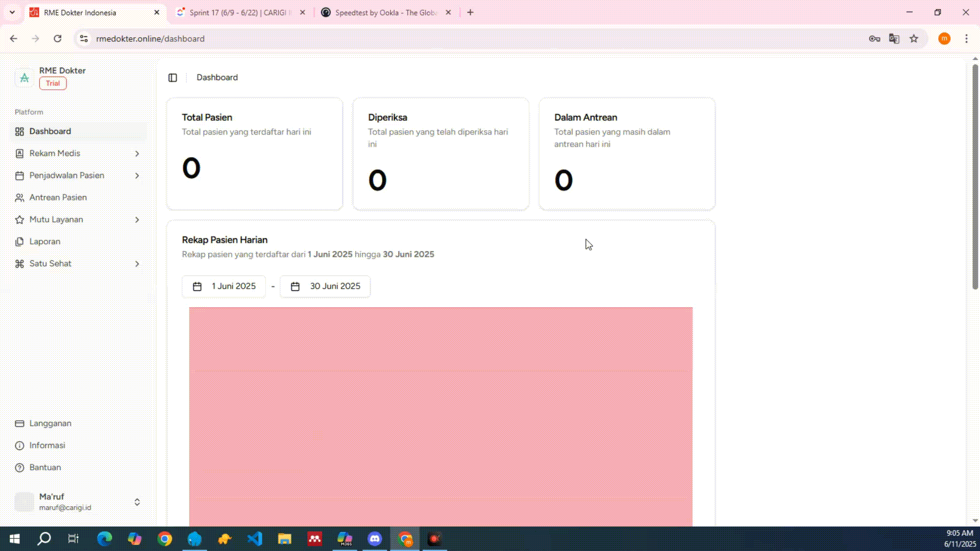Viewport: 980px width, 551px height.
Task: Expand the Satu Sehat chevron
Action: (x=137, y=264)
